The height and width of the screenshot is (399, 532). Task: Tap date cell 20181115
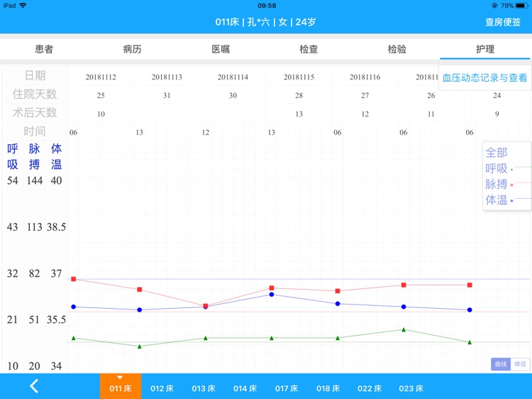coord(299,77)
